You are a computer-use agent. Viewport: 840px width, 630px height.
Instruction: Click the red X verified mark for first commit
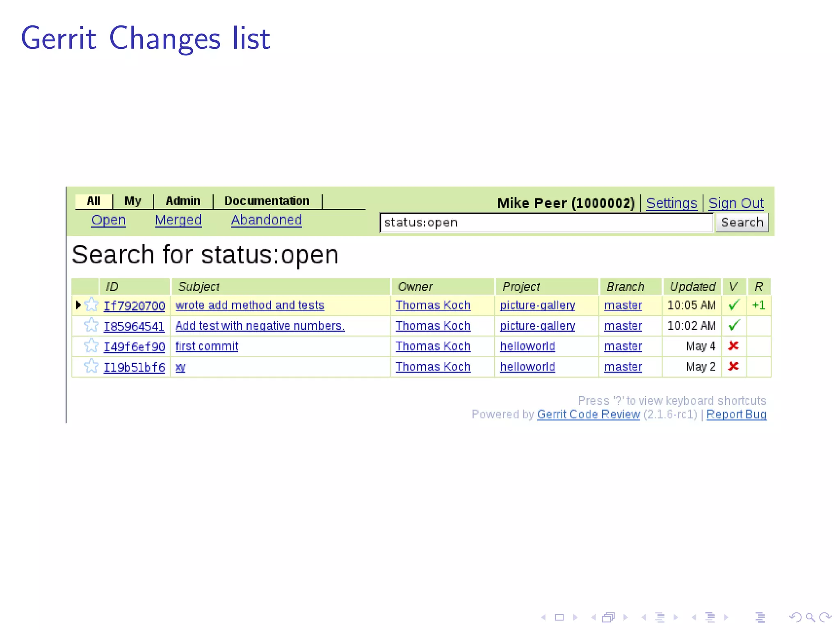[x=733, y=346]
